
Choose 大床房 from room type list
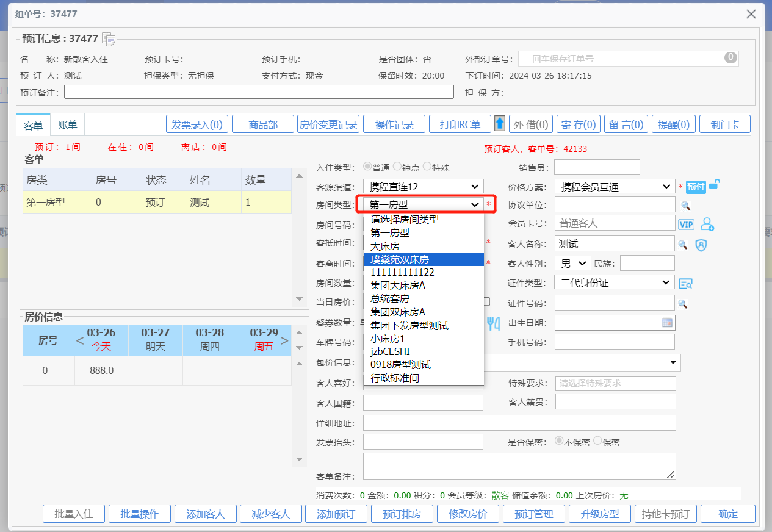pos(424,246)
